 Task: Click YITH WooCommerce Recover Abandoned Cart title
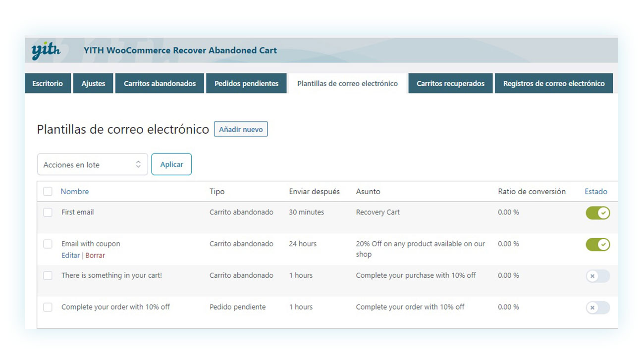(180, 50)
